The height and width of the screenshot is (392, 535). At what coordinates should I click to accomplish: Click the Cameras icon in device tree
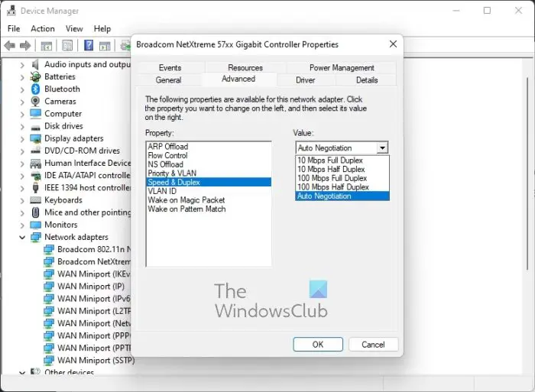point(35,102)
